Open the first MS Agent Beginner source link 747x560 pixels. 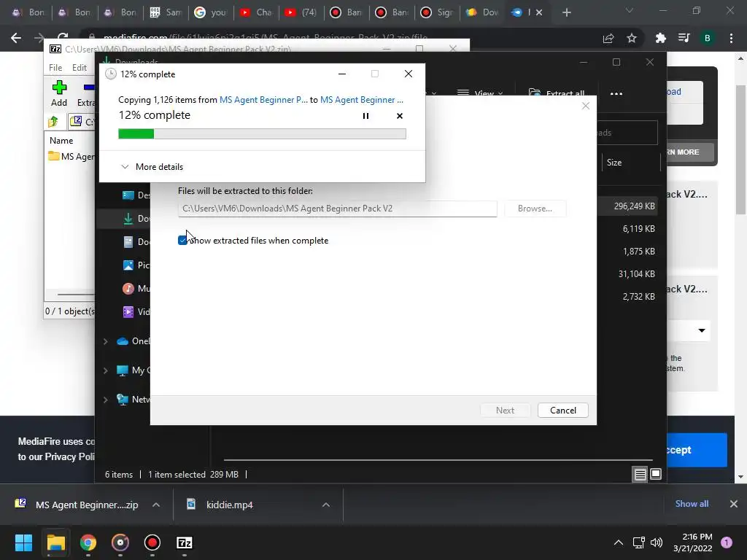(x=263, y=99)
